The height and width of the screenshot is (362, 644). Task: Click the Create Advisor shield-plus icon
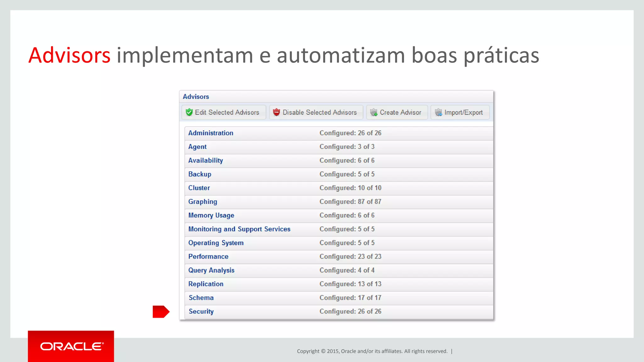coord(374,112)
